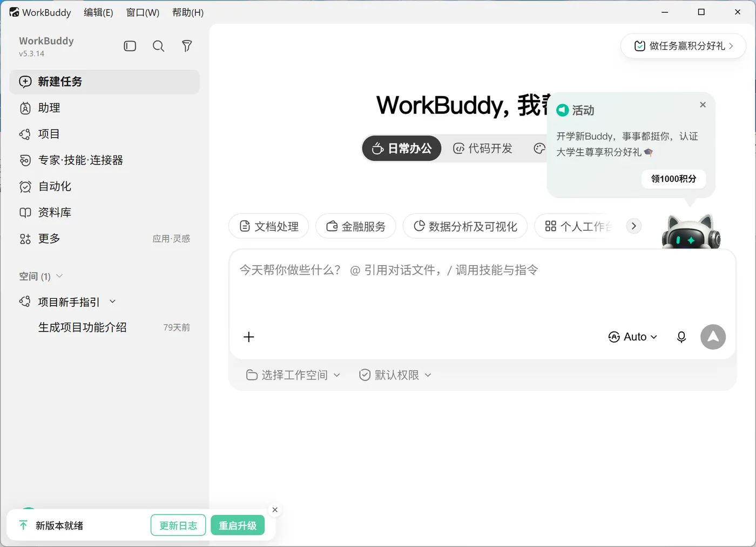The width and height of the screenshot is (756, 547).
Task: Click the filter funnel icon
Action: coord(187,46)
